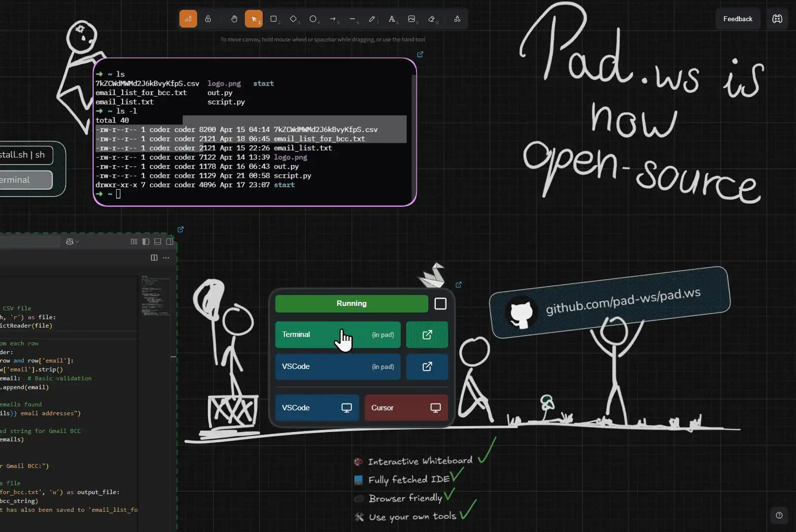Open Terminal in new tab
The image size is (796, 532).
(x=427, y=334)
